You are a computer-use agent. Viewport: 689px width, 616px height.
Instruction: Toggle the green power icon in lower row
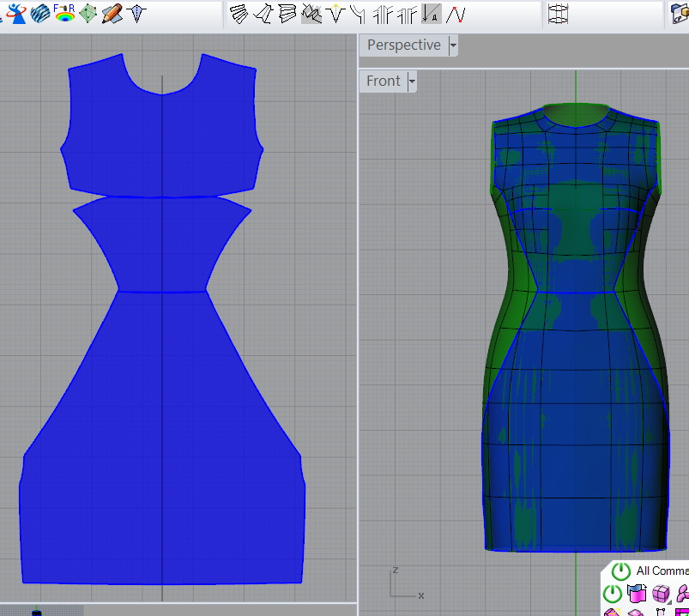[612, 594]
